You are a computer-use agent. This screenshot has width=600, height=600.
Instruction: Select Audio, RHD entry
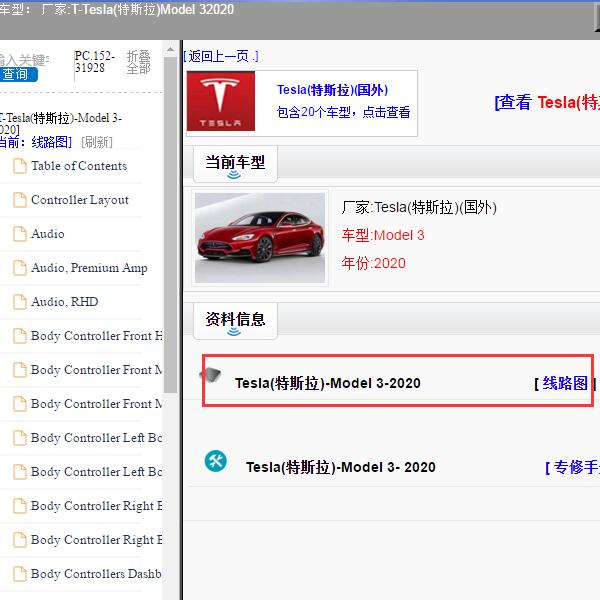65,302
